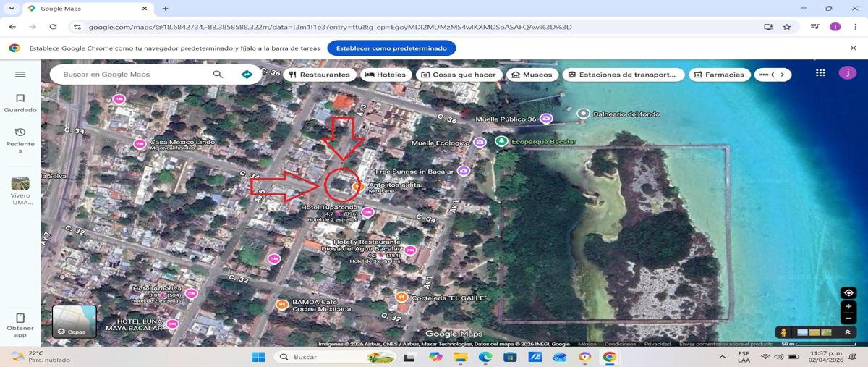This screenshot has height=367, width=868.
Task: Open the Guardado saved places panel
Action: click(20, 103)
